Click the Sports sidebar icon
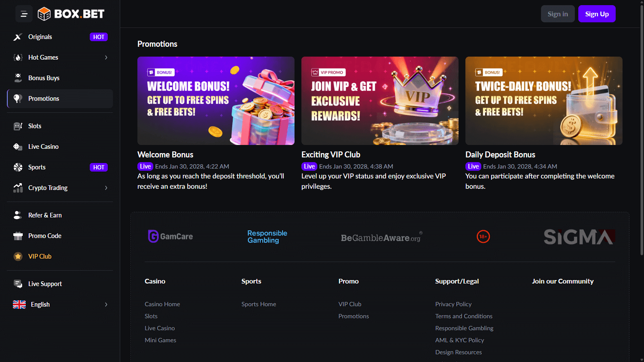The height and width of the screenshot is (362, 644). click(x=18, y=167)
